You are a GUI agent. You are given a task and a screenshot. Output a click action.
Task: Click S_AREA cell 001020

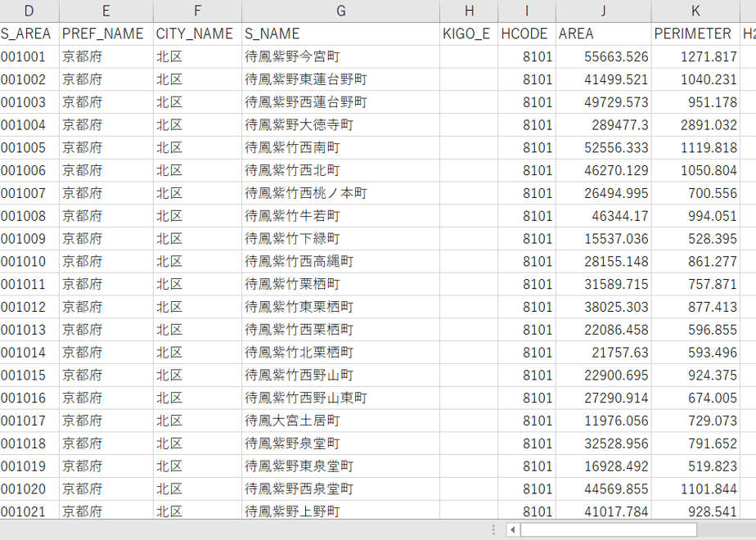pyautogui.click(x=29, y=489)
